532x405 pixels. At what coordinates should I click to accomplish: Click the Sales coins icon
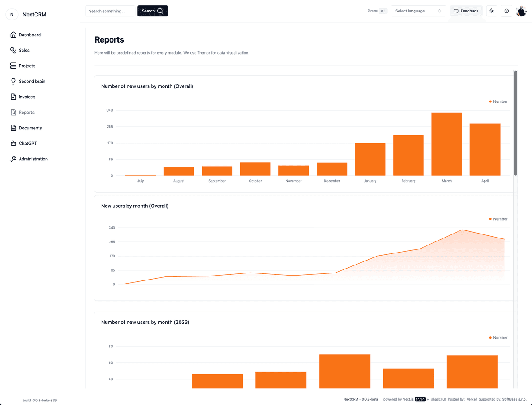(x=13, y=51)
